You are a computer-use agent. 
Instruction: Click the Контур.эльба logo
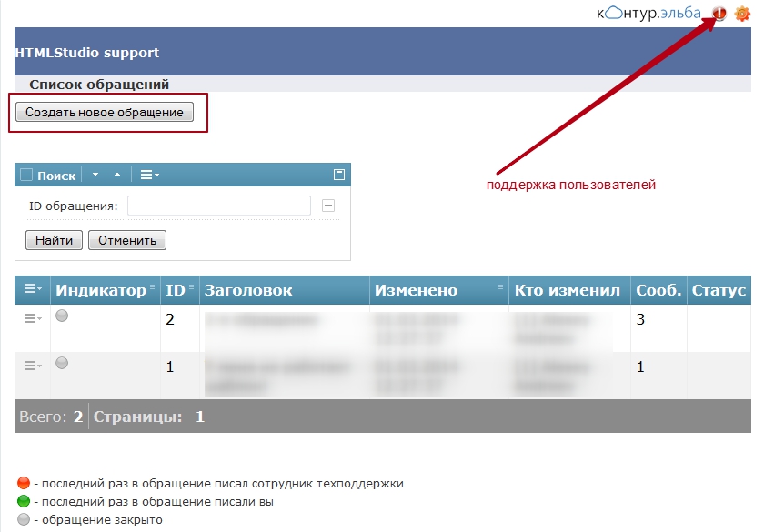(x=648, y=13)
